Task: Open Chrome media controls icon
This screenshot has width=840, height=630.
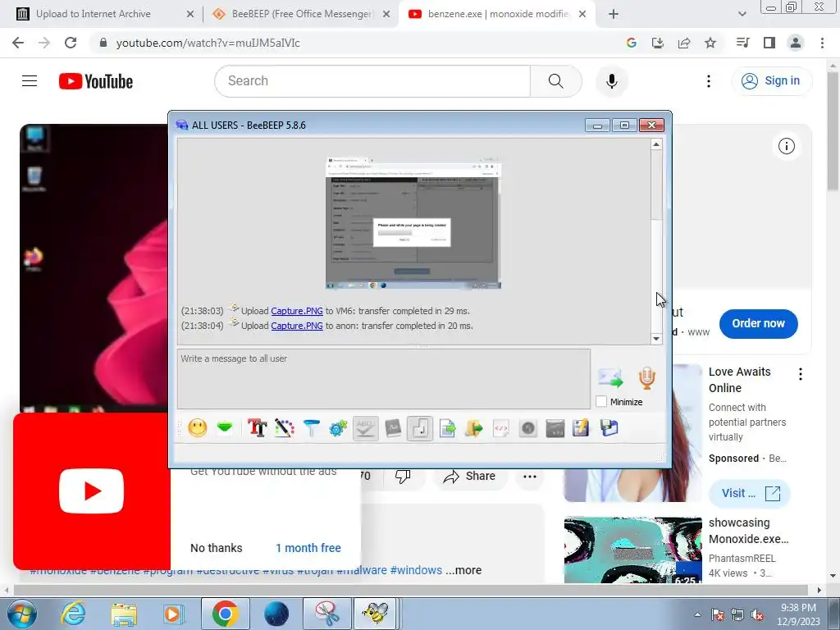Action: [x=743, y=43]
